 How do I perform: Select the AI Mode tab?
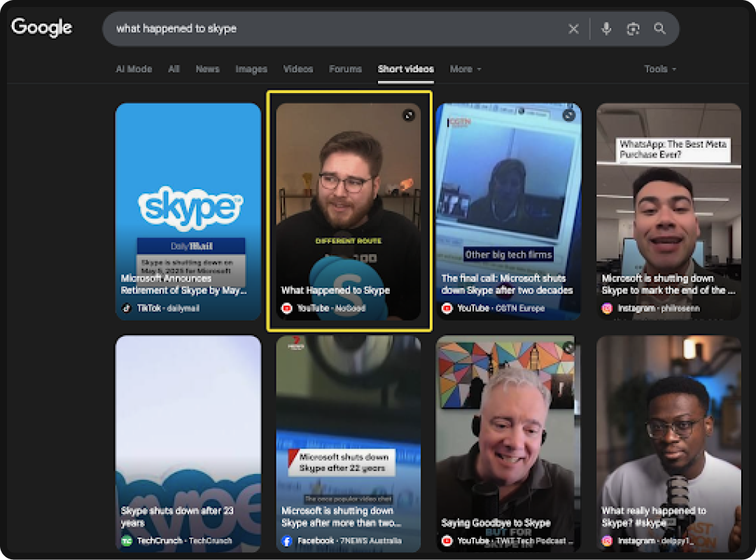coord(133,69)
